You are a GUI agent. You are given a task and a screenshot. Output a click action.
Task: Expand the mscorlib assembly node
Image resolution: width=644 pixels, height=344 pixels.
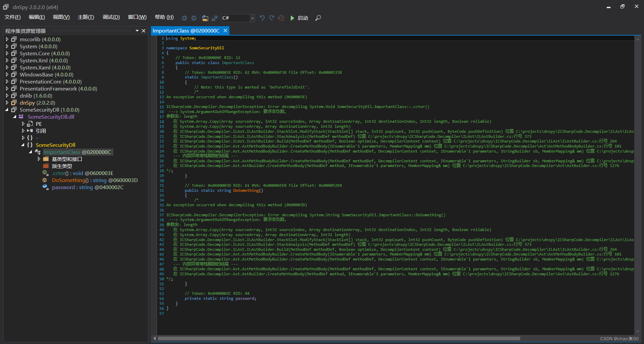tap(7, 39)
